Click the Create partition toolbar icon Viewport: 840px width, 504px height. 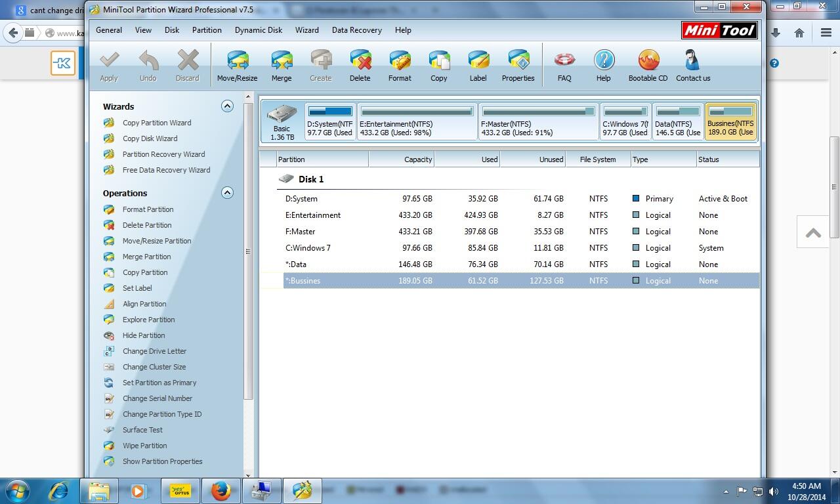[x=321, y=66]
